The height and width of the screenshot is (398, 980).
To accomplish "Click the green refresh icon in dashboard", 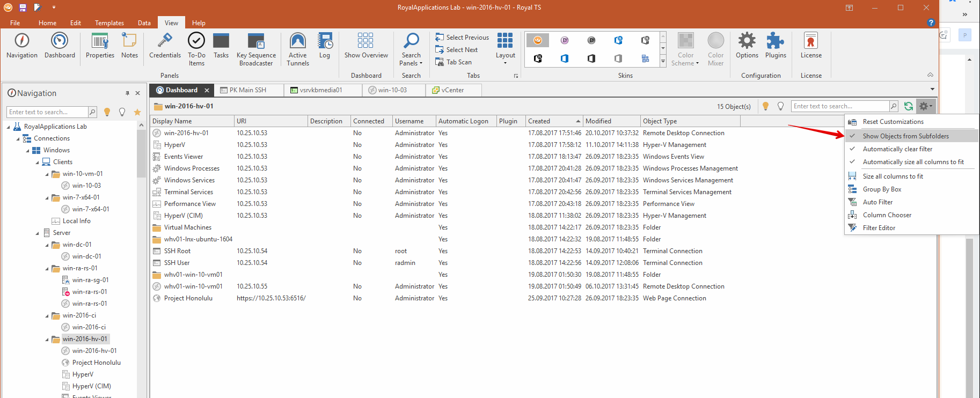I will click(908, 106).
